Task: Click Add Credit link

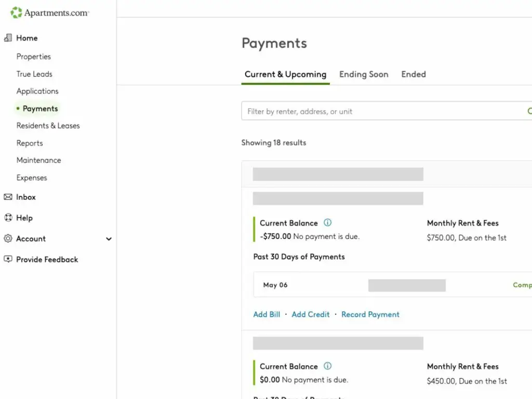Action: click(x=311, y=314)
